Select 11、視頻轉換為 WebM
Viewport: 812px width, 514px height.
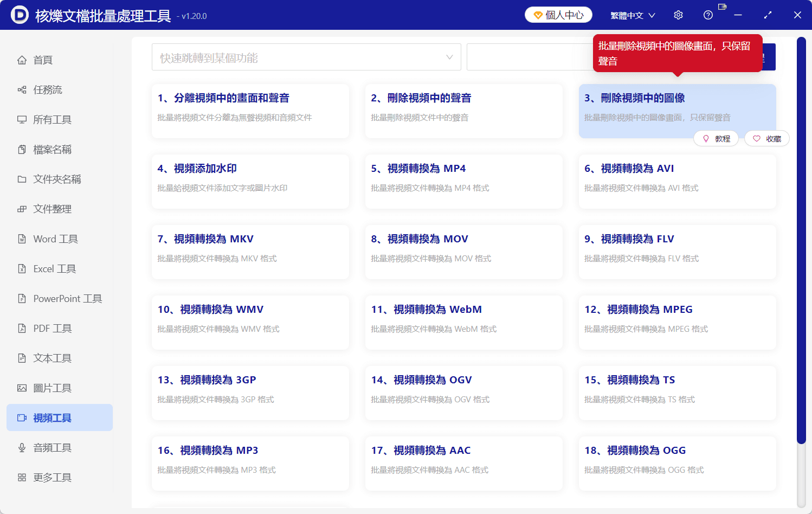464,323
